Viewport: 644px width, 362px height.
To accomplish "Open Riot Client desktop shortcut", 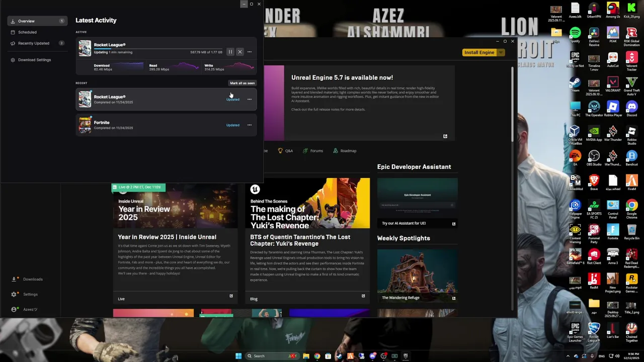I will pyautogui.click(x=594, y=257).
